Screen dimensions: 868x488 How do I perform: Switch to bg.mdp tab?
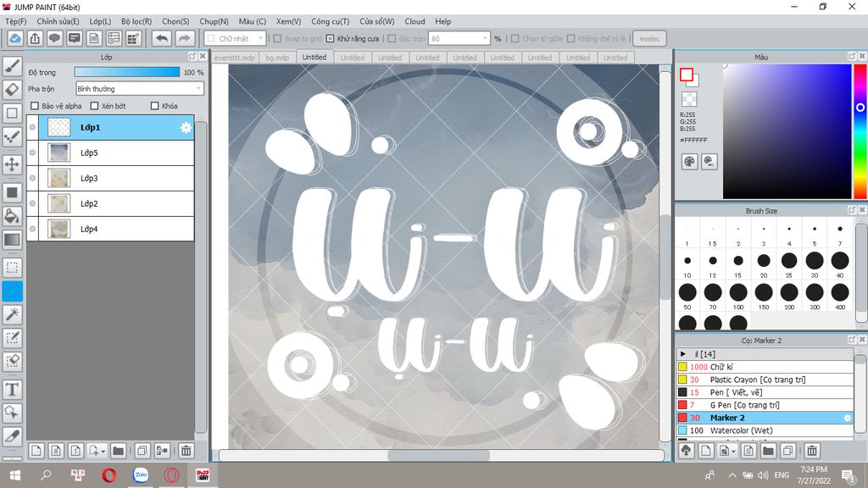[277, 58]
